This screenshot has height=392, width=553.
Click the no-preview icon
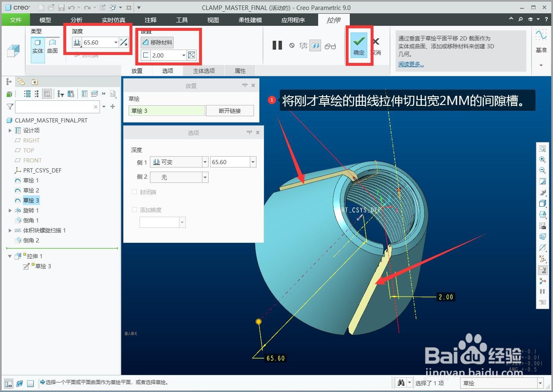292,45
